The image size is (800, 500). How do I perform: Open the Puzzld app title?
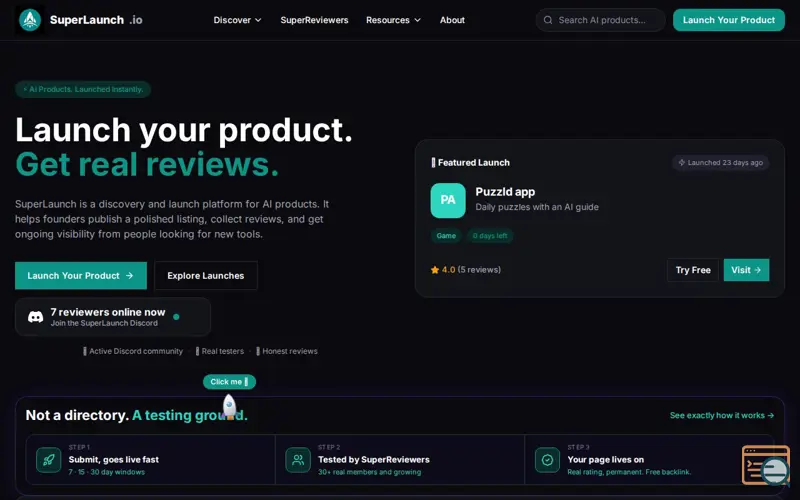click(505, 192)
